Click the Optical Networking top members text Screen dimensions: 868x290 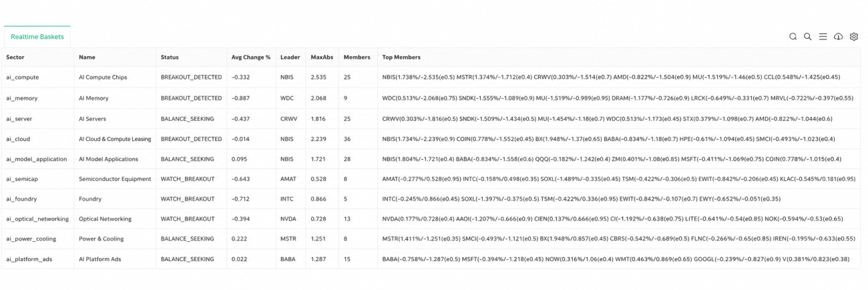tap(612, 219)
